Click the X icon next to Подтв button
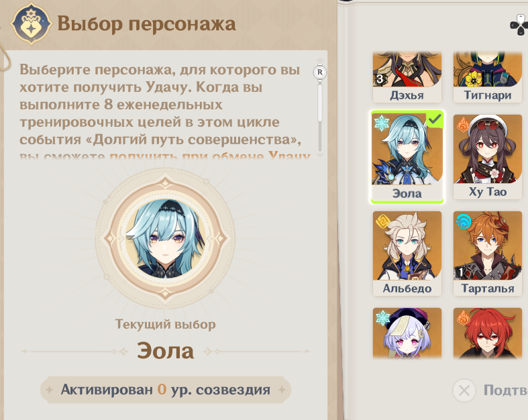Viewport: 528px width, 420px height. [x=464, y=390]
